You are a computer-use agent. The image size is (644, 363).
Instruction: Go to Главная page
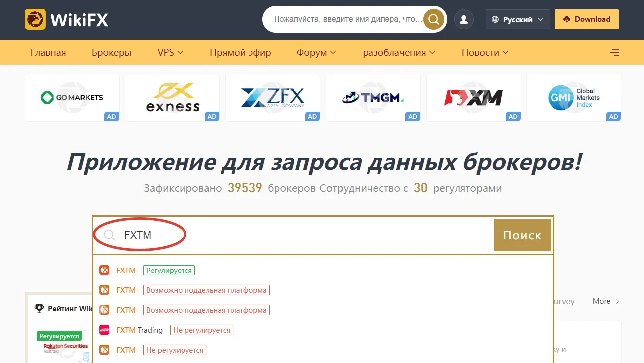tap(48, 52)
